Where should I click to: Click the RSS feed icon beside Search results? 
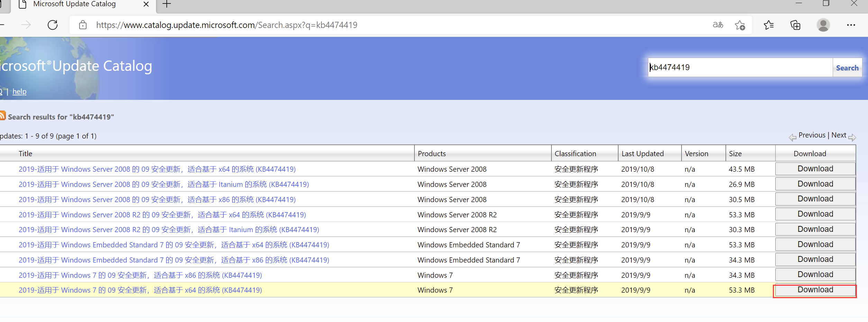(2, 115)
